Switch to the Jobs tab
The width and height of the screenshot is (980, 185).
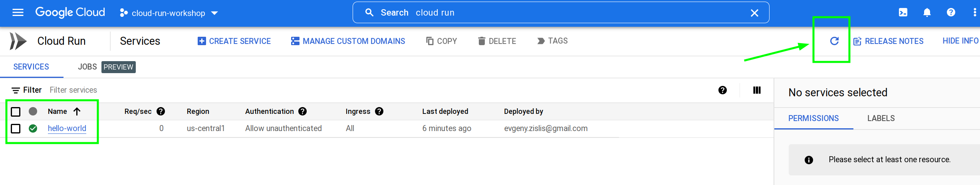[87, 67]
